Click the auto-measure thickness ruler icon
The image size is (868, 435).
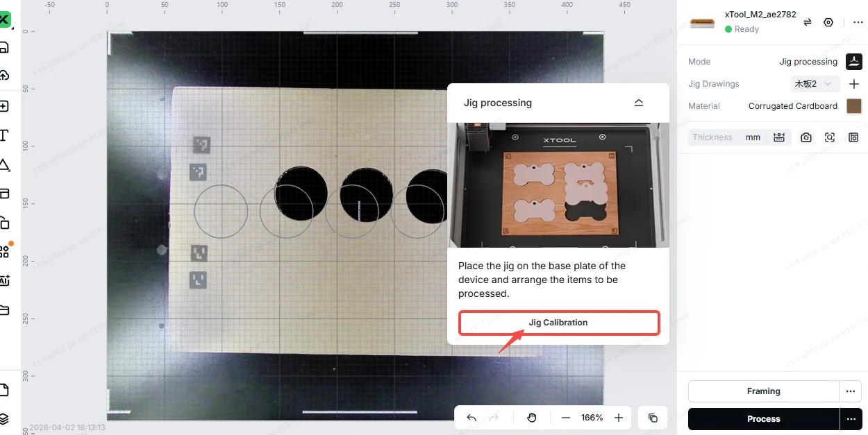(x=779, y=137)
